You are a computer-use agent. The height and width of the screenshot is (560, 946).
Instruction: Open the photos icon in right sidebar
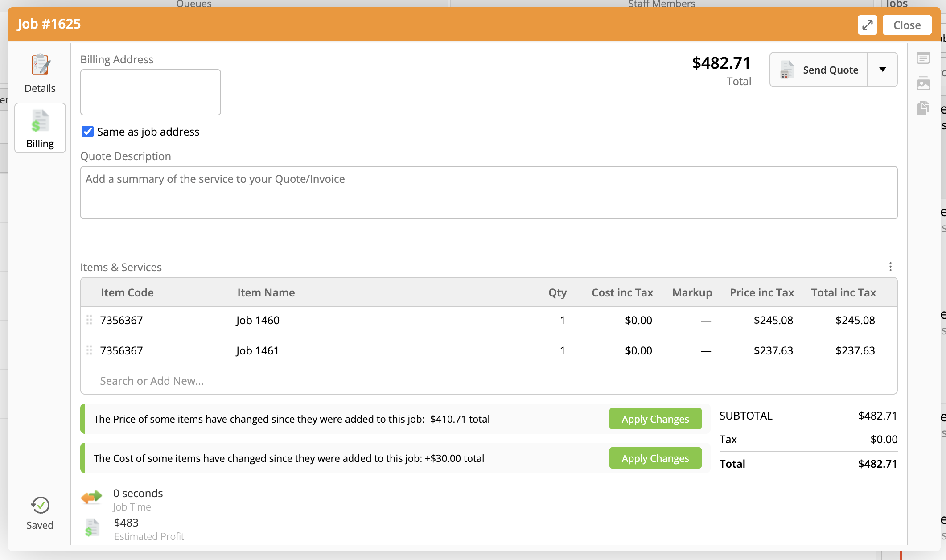[923, 83]
